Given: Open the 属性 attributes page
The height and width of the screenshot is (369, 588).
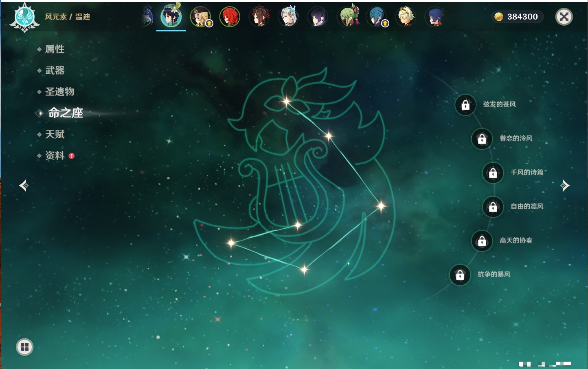Looking at the screenshot, I should coord(55,49).
